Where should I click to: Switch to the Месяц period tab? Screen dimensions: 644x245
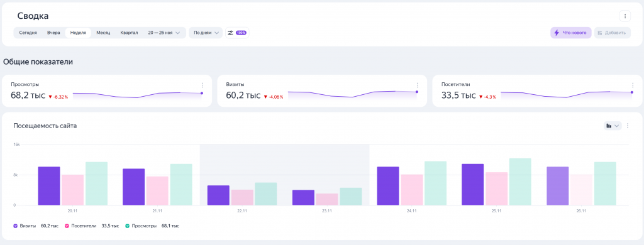(103, 33)
